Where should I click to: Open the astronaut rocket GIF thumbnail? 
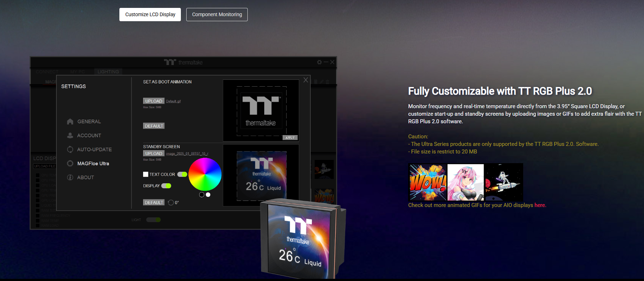coord(504,182)
